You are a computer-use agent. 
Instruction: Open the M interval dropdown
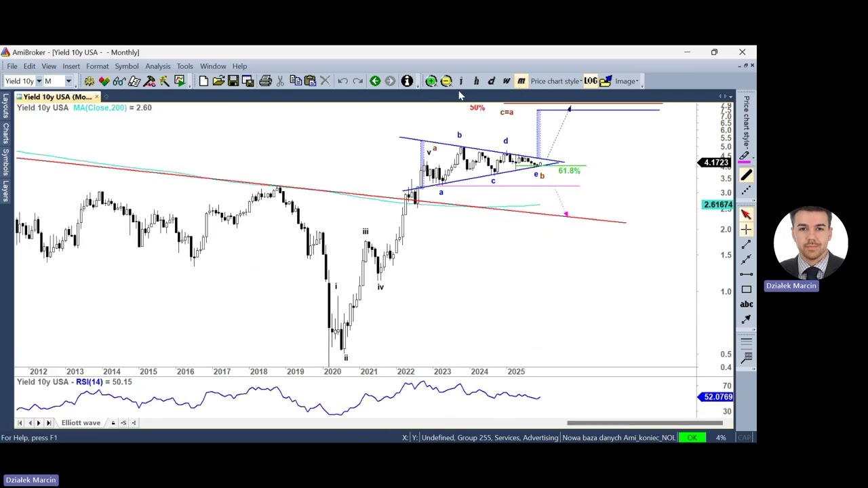[68, 81]
